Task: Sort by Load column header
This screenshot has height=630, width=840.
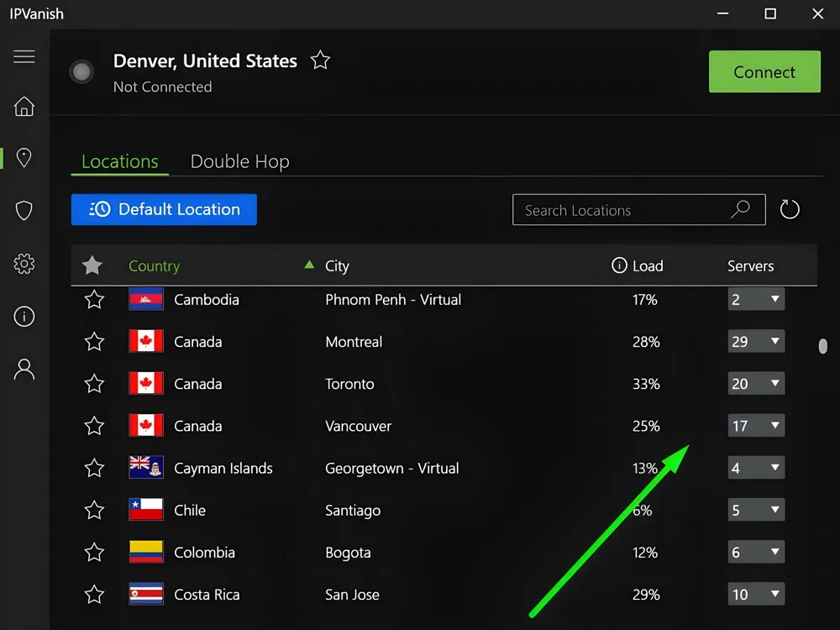Action: coord(648,265)
